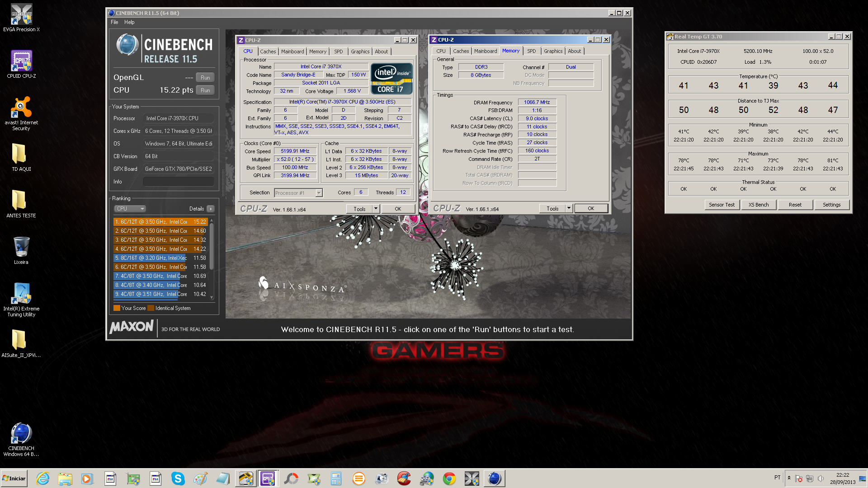Open the Iniciar start menu
868x488 pixels.
[x=14, y=479]
